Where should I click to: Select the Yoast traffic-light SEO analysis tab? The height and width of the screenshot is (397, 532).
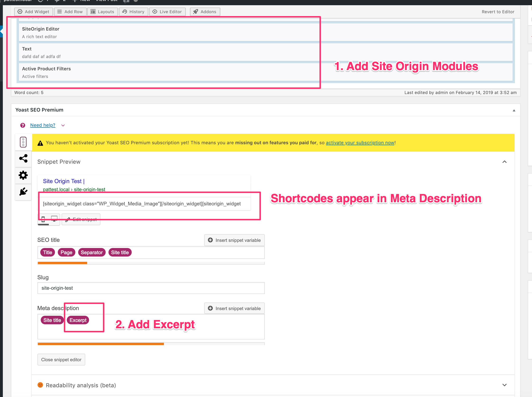(23, 142)
